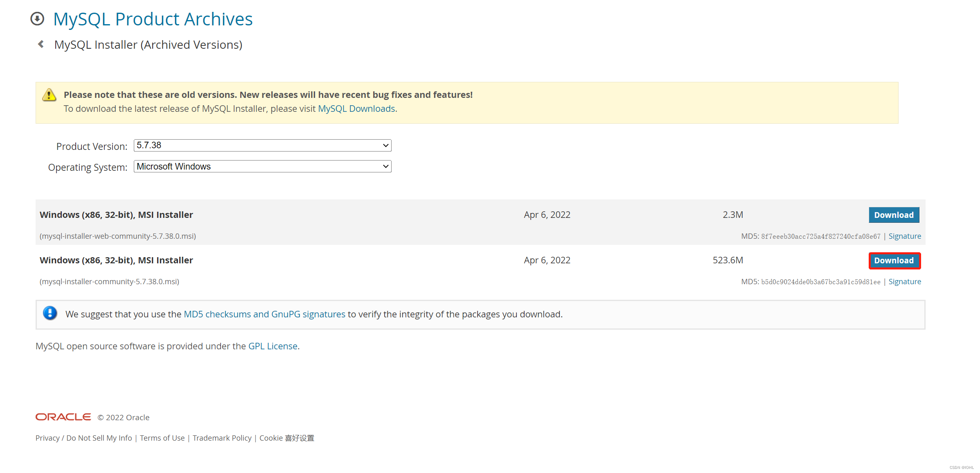
Task: Open Cookie 喜好设置 footer link
Action: 287,438
